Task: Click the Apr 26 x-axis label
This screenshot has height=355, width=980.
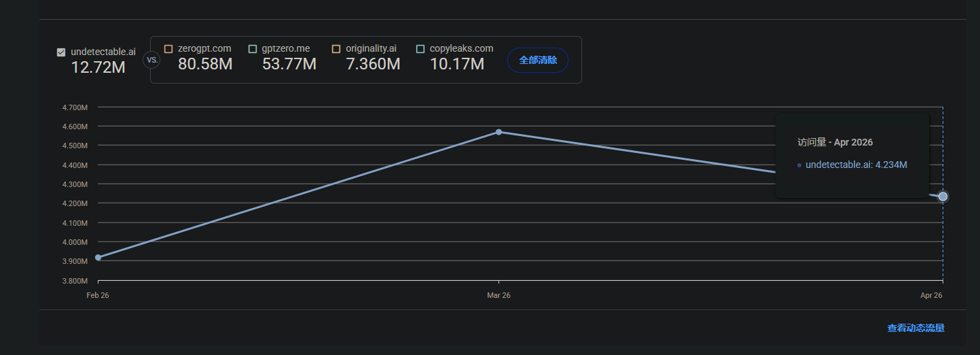Action: coord(931,295)
